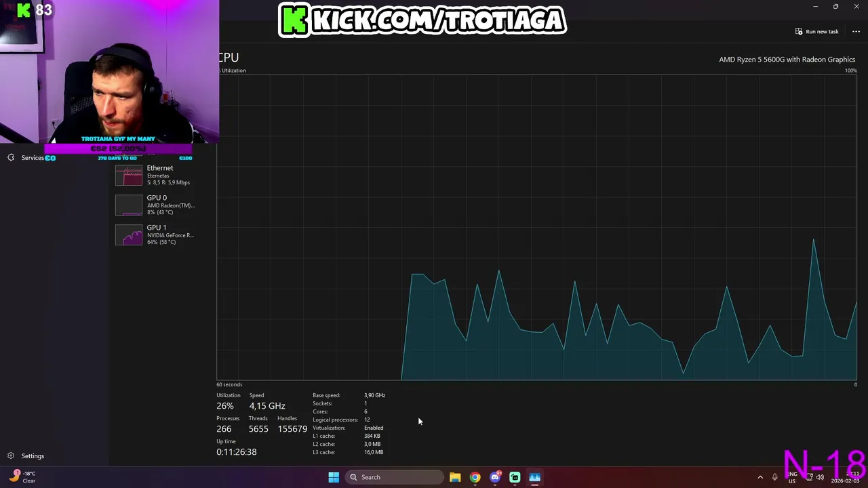
Task: Click the Settings gear icon in sidebar
Action: pos(11,456)
